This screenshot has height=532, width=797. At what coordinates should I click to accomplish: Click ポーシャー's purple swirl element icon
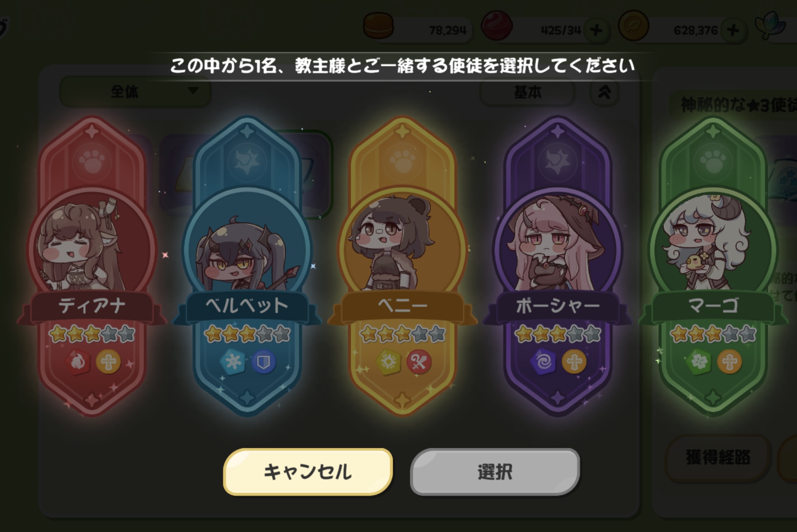543,362
